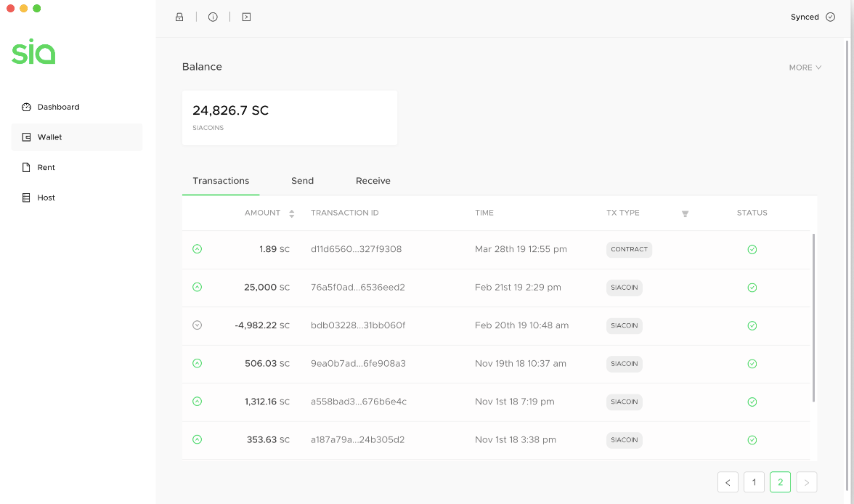Viewport: 854px width, 504px height.
Task: Click the TX TYPE column header
Action: [623, 213]
